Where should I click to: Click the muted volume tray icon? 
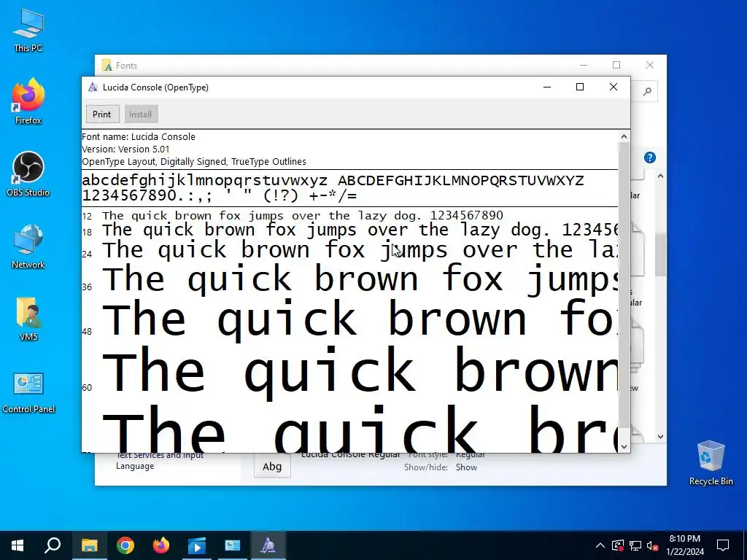pyautogui.click(x=653, y=545)
